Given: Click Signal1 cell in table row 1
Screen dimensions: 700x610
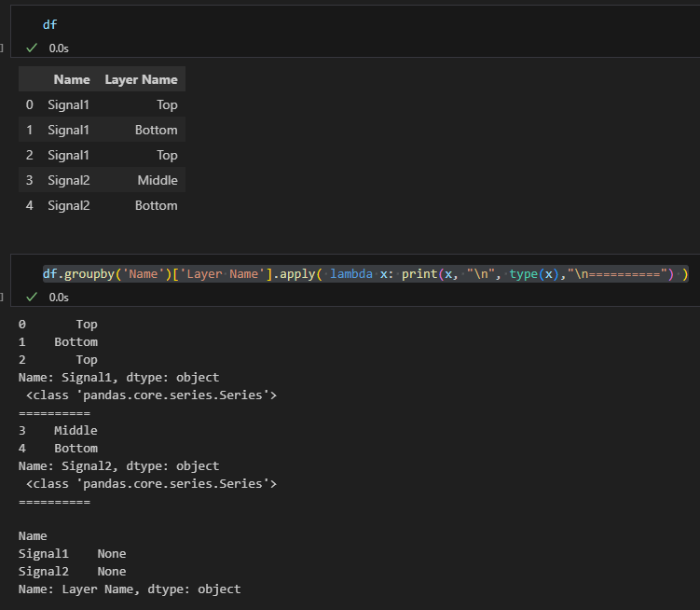Looking at the screenshot, I should 69,130.
